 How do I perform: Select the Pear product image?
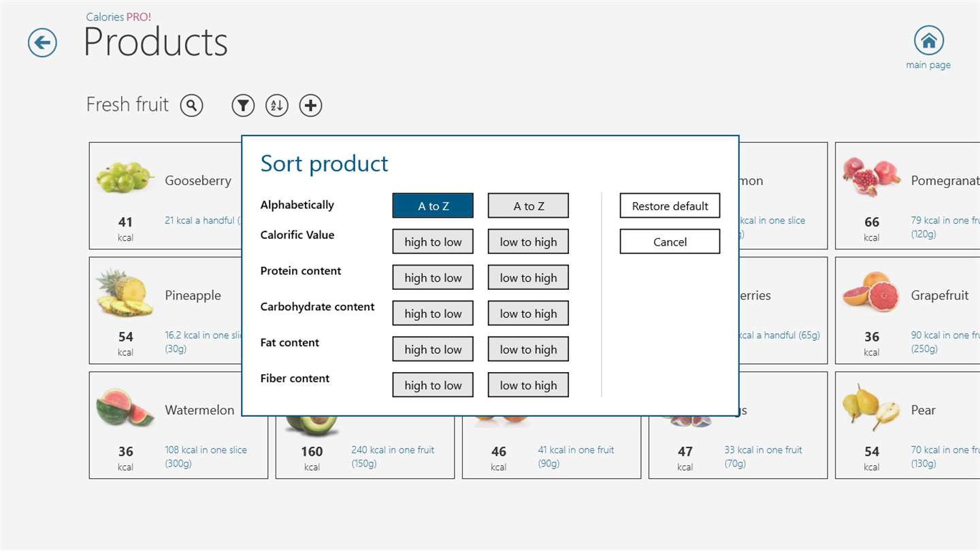tap(870, 407)
